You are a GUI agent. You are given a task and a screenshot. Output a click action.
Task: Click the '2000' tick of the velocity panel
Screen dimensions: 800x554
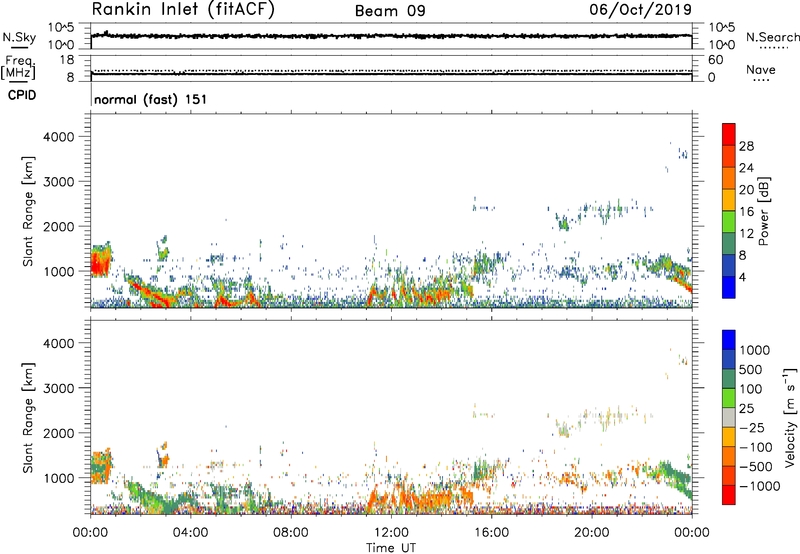59,433
